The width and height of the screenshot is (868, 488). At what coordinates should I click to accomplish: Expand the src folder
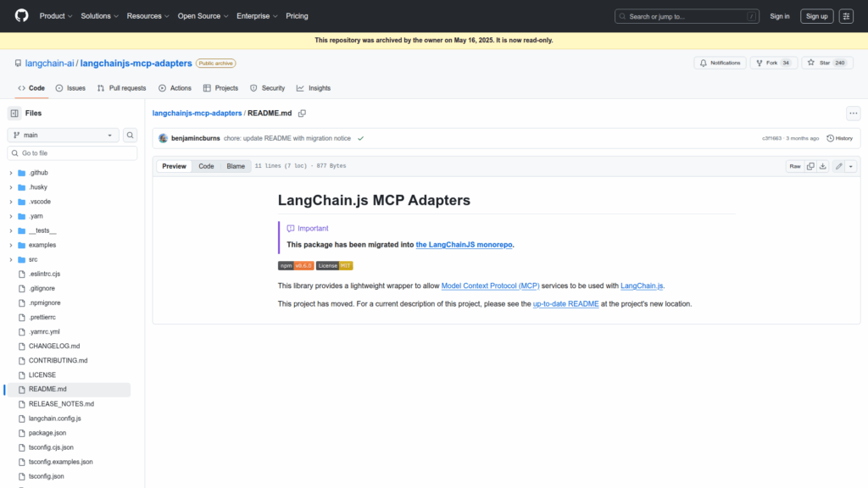(11, 259)
